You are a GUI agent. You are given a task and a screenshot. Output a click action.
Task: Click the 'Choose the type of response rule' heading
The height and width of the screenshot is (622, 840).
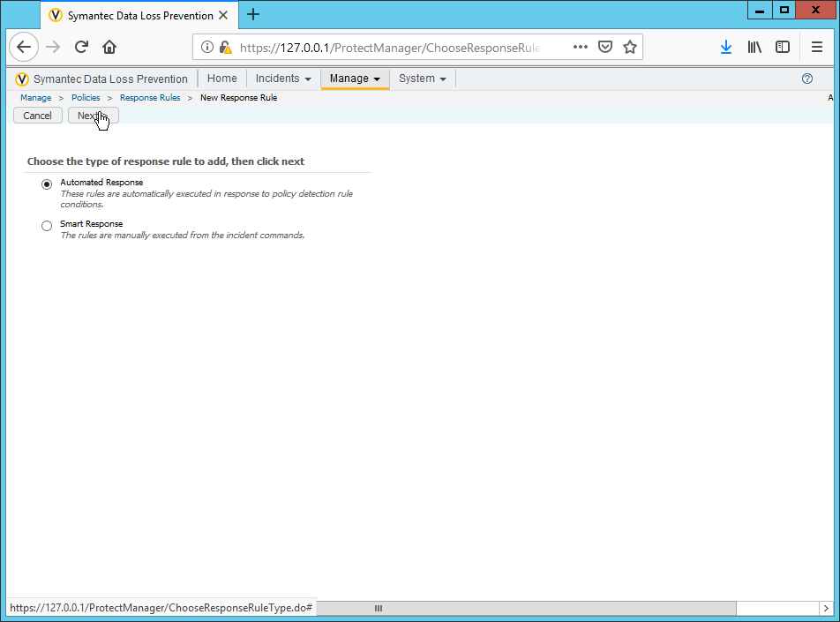pyautogui.click(x=166, y=161)
